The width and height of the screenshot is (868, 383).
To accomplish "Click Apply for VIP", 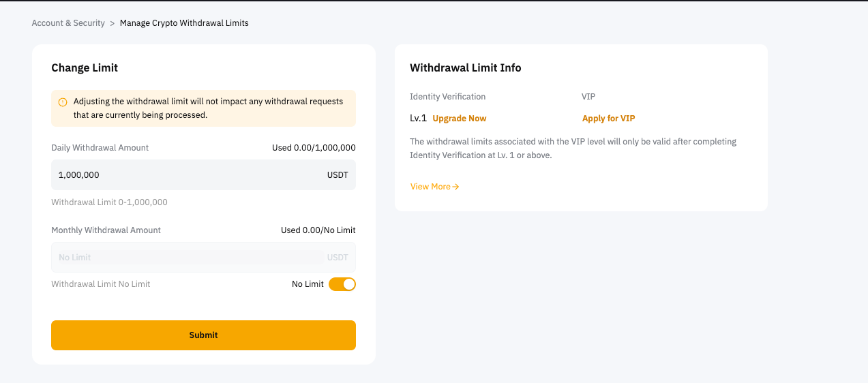I will (x=608, y=119).
